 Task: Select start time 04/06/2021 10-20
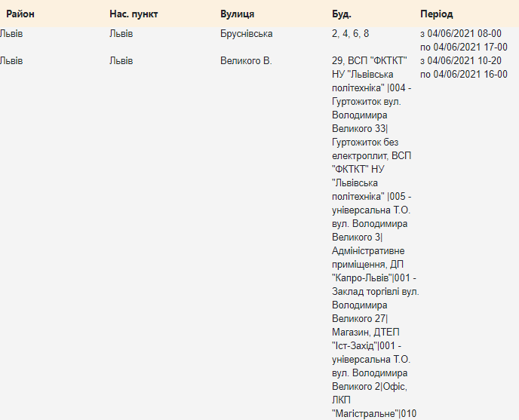pyautogui.click(x=463, y=61)
